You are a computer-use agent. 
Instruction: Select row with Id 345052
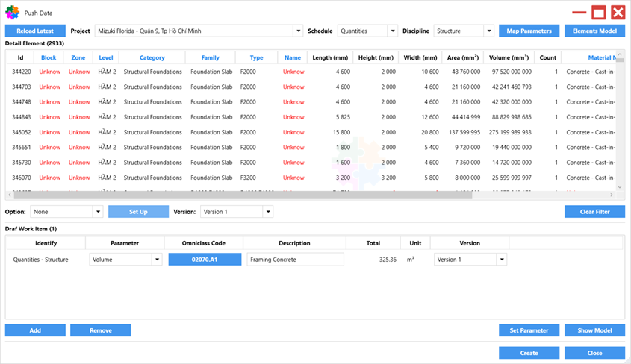coord(311,132)
